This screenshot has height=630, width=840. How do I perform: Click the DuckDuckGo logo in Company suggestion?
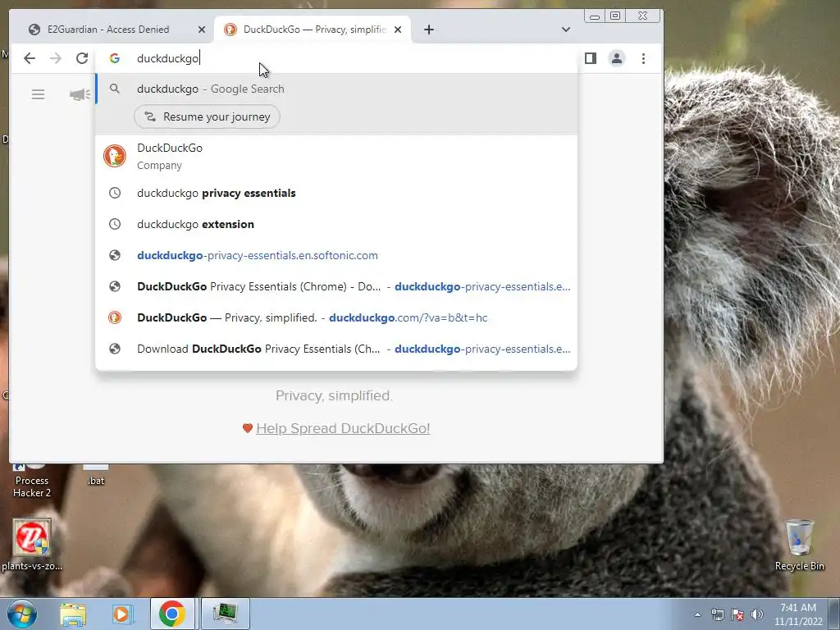(115, 156)
